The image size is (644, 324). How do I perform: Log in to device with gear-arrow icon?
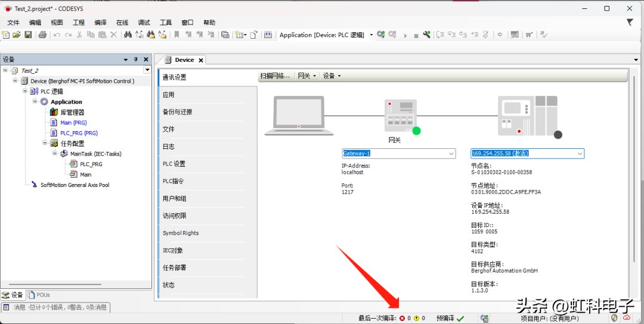click(x=380, y=35)
